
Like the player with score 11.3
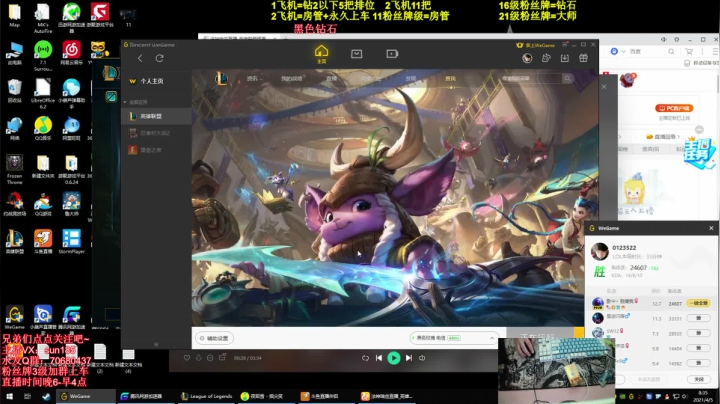(x=698, y=318)
